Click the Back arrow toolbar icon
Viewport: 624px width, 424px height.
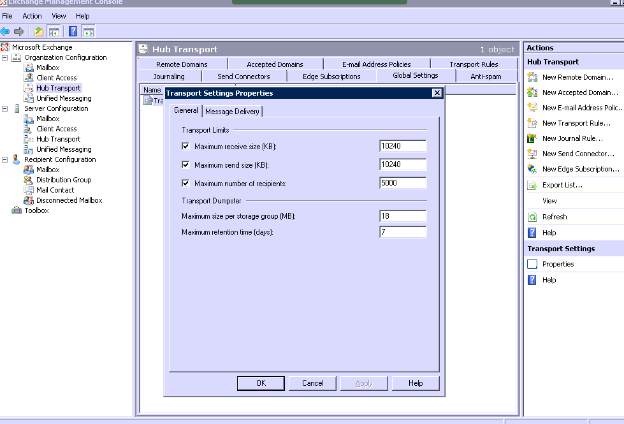(5, 31)
